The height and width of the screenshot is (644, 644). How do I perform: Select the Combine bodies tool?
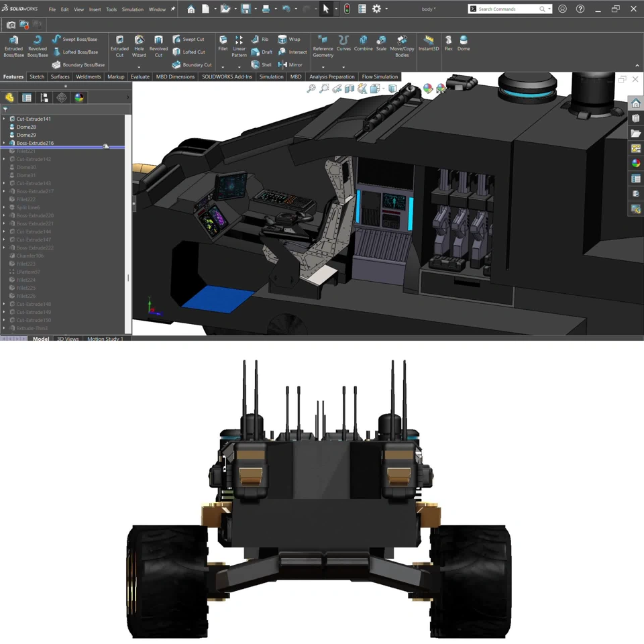[x=363, y=44]
